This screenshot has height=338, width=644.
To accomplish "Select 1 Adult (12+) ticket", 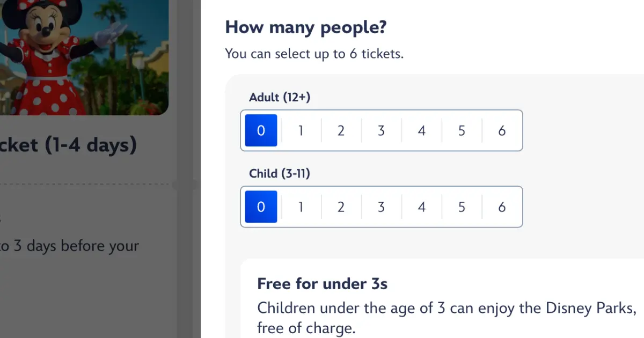I will pyautogui.click(x=301, y=130).
